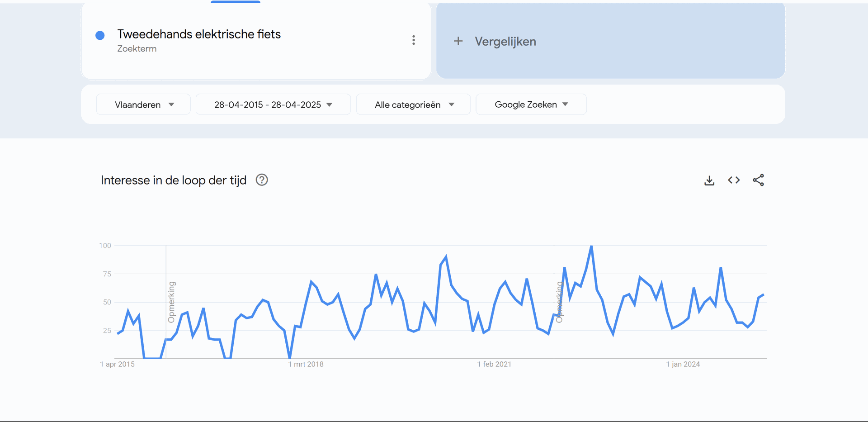
Task: Click the first Opmerking note marker near 2016
Action: [171, 302]
